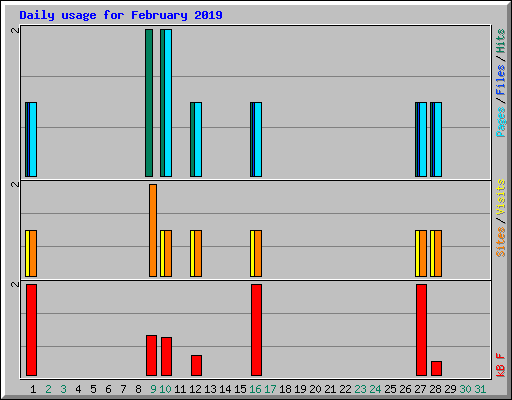Click day label "19" on the x-axis
The height and width of the screenshot is (400, 512).
coord(300,389)
